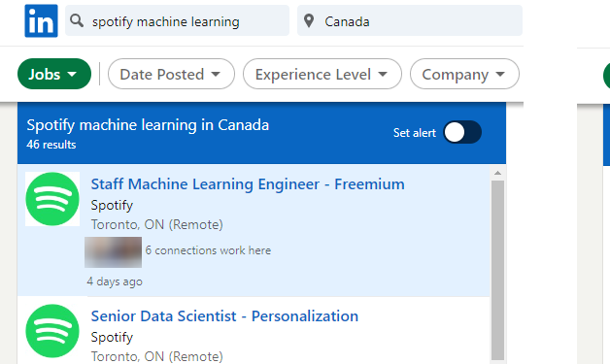The image size is (610, 364).
Task: Click the Canada location field
Action: 410,20
